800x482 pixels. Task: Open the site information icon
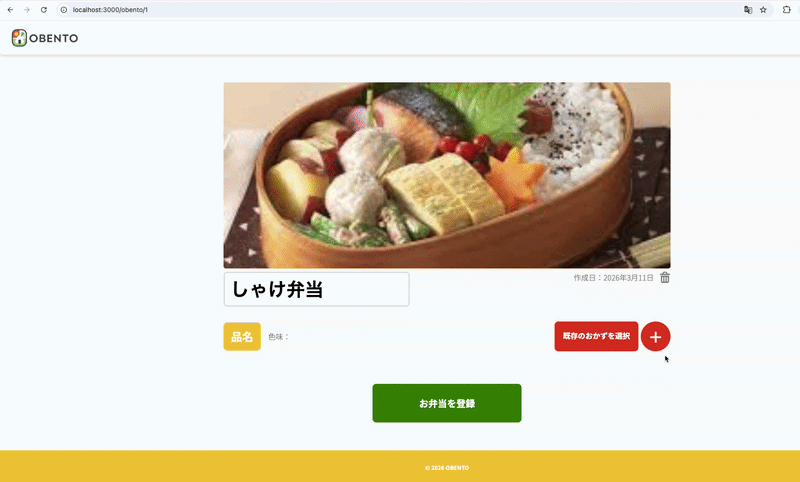coord(64,10)
